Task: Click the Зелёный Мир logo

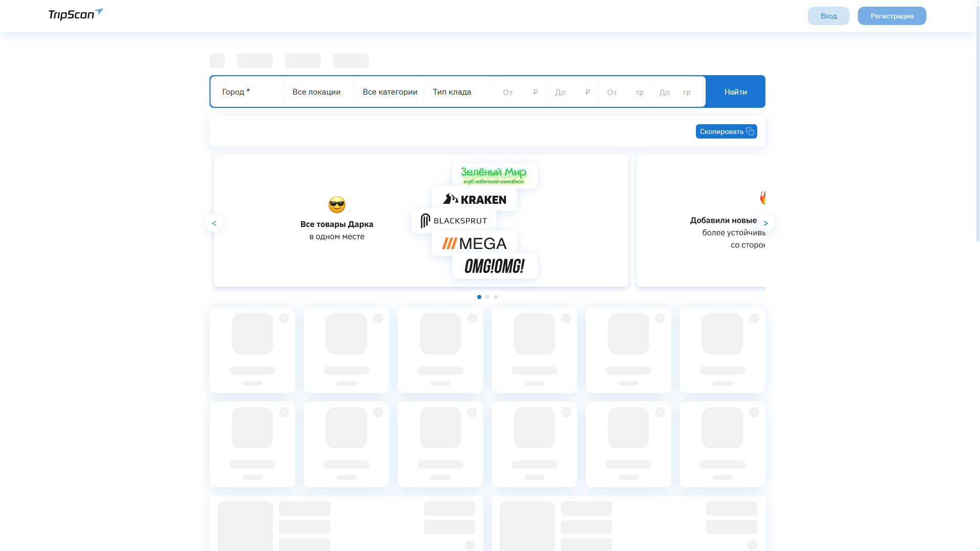Action: (495, 175)
